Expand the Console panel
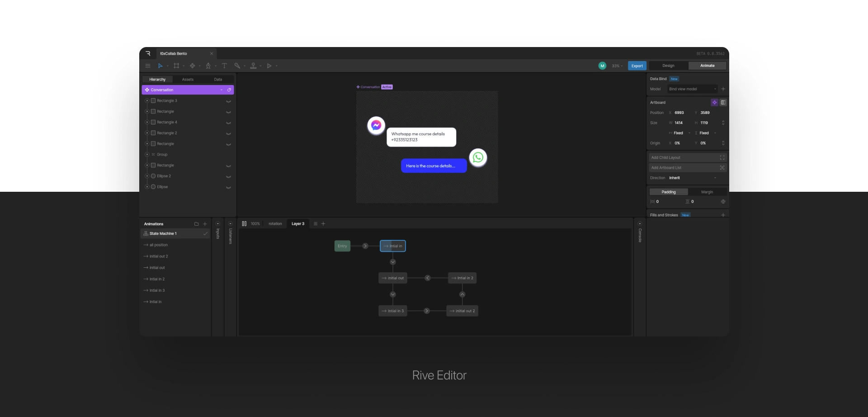This screenshot has height=417, width=868. click(640, 224)
